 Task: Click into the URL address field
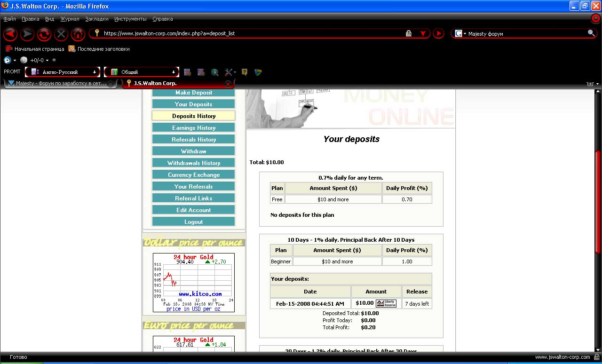click(249, 33)
